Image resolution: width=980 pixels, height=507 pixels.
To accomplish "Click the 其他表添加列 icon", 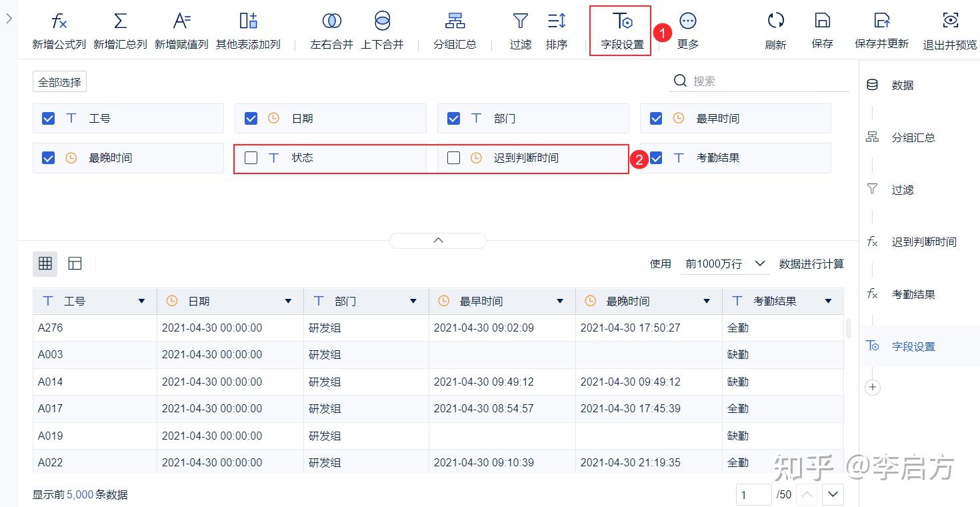I will 248,21.
